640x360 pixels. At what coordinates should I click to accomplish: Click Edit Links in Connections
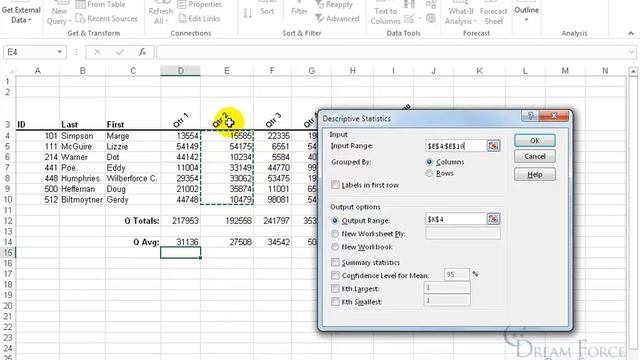pos(200,19)
